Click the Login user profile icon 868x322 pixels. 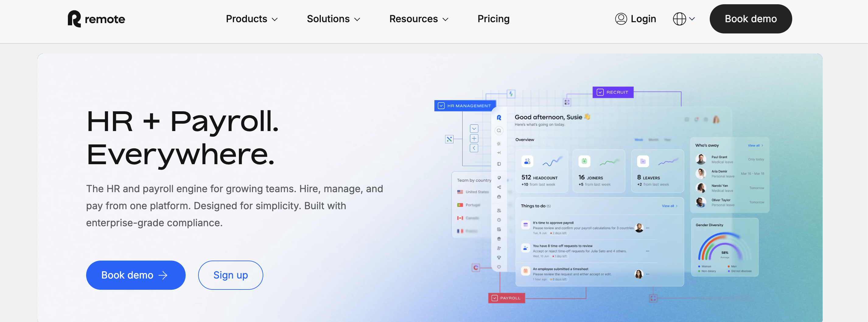click(x=621, y=19)
